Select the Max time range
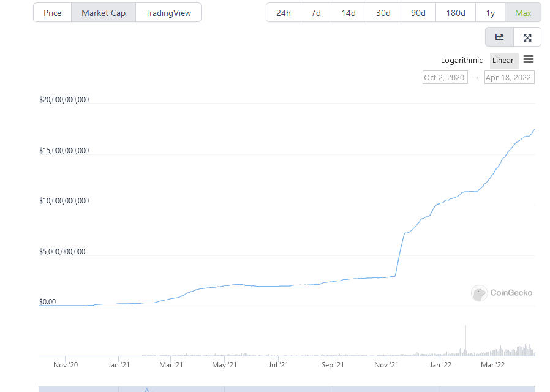This screenshot has width=550, height=392. click(523, 13)
